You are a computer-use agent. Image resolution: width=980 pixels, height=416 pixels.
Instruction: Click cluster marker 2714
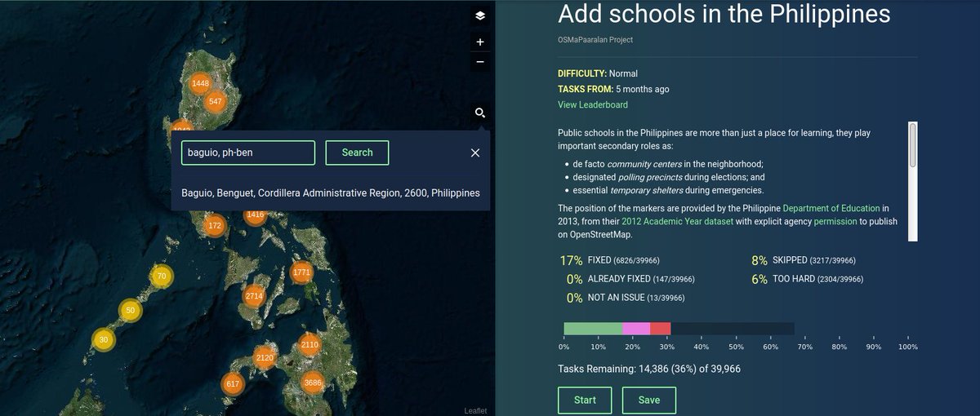tap(254, 296)
